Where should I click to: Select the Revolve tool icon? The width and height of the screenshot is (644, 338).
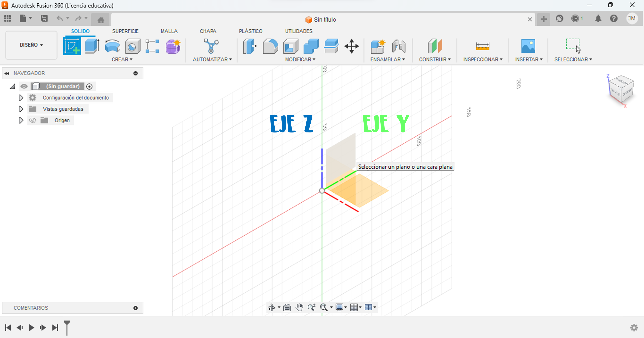coord(113,46)
